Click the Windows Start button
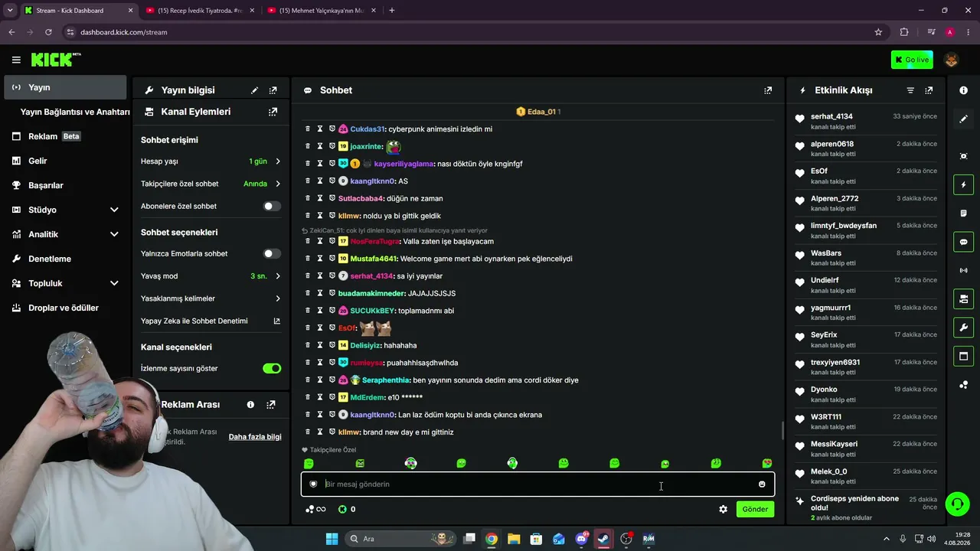This screenshot has height=551, width=980. [x=332, y=539]
